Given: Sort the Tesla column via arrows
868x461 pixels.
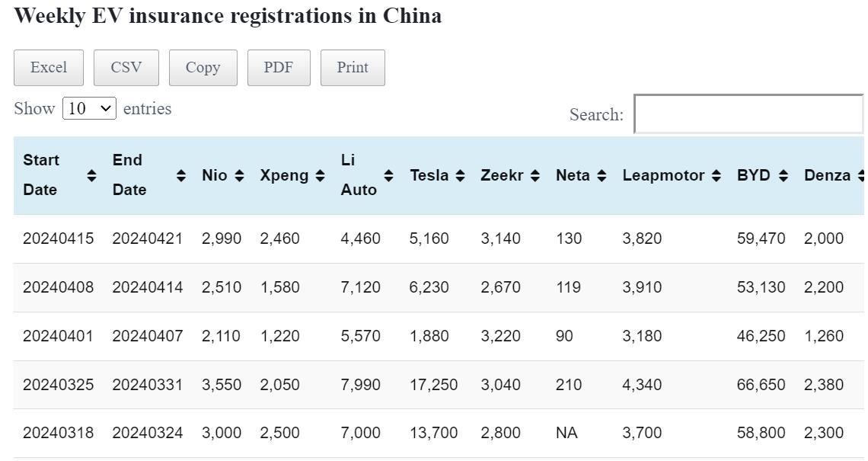Looking at the screenshot, I should click(x=460, y=175).
